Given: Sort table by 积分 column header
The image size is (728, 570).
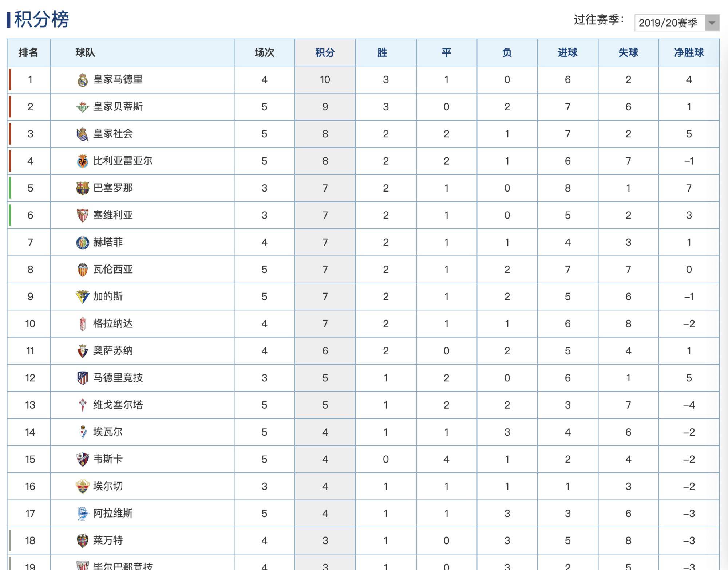Looking at the screenshot, I should (325, 53).
